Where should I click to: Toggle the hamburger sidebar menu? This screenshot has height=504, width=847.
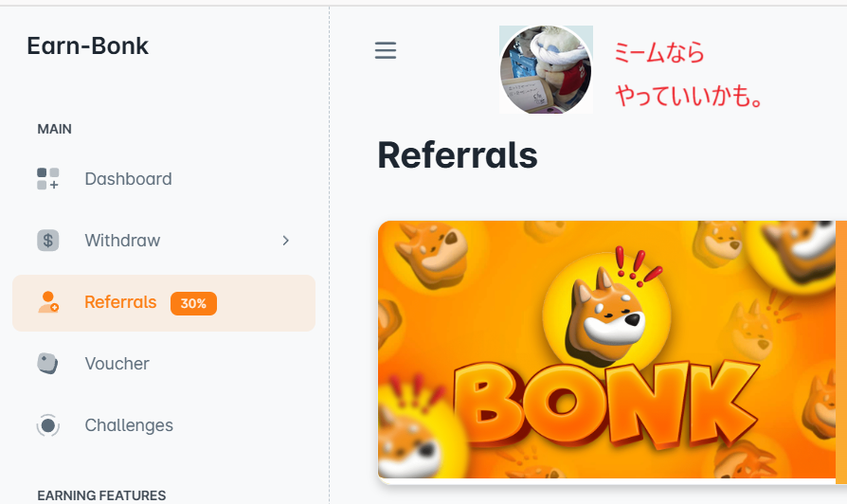386,50
